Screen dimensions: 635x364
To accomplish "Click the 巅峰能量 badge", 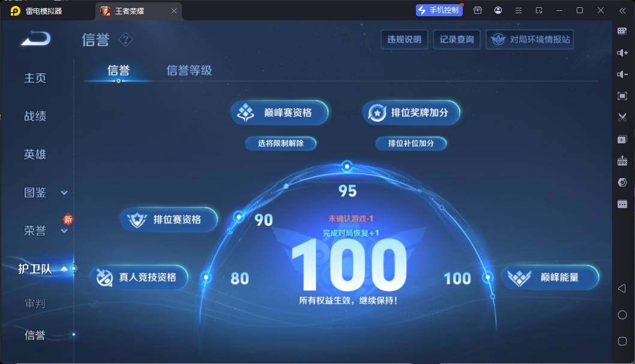I will [x=550, y=277].
